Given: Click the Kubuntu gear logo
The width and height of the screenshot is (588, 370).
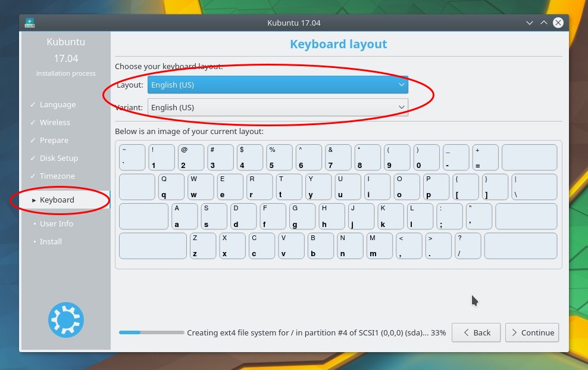Looking at the screenshot, I should 66,320.
